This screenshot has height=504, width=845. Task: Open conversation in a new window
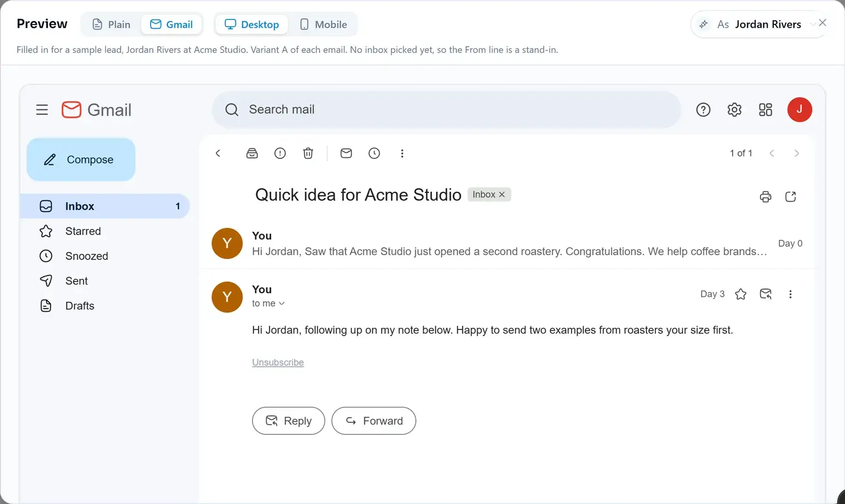point(791,197)
